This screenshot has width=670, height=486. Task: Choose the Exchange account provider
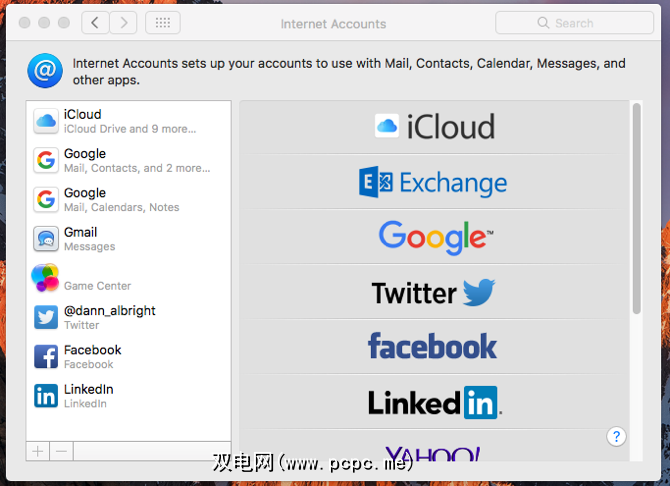click(x=435, y=182)
